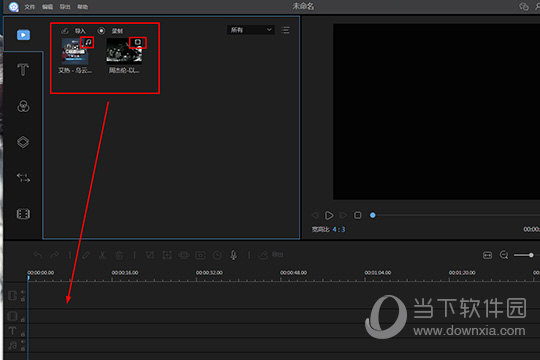Click the 00:00:16.00 mark on ruler

[x=125, y=273]
